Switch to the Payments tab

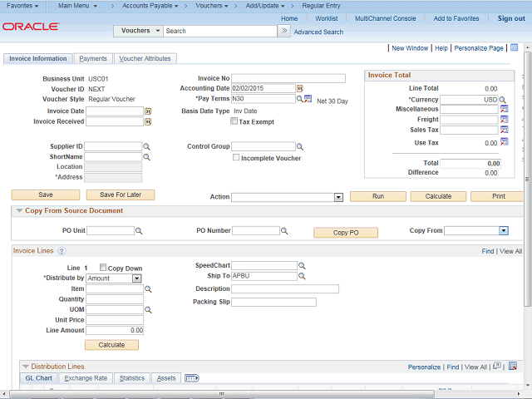click(92, 59)
